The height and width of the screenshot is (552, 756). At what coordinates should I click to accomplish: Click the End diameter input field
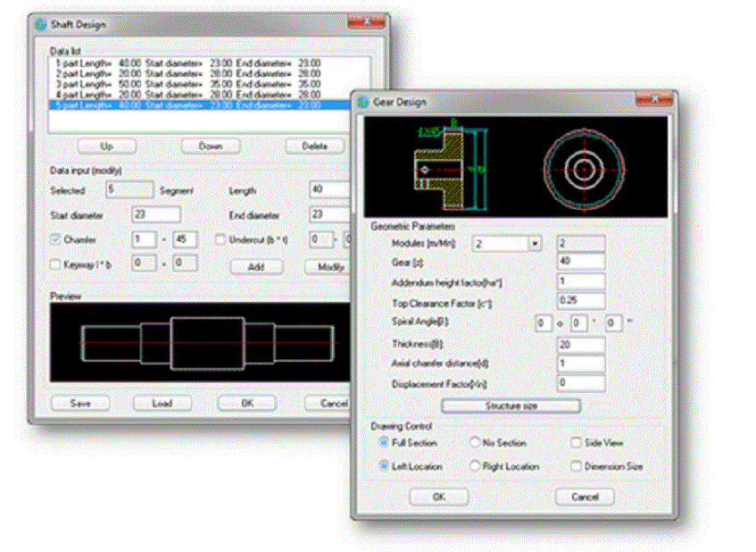[329, 214]
